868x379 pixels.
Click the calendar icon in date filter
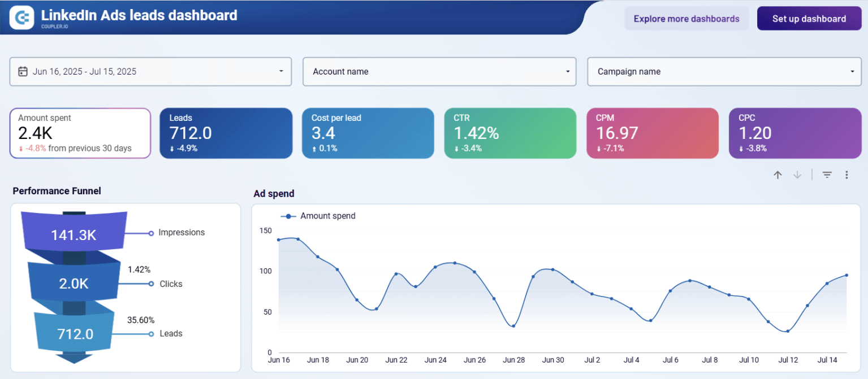coord(23,72)
